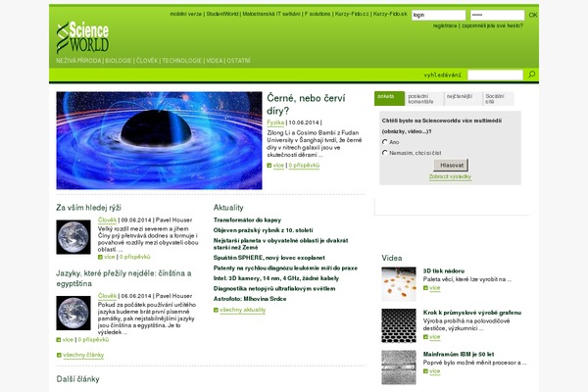Click the Earth thumbnail of the languages article
Image resolution: width=588 pixels, height=392 pixels.
(73, 313)
